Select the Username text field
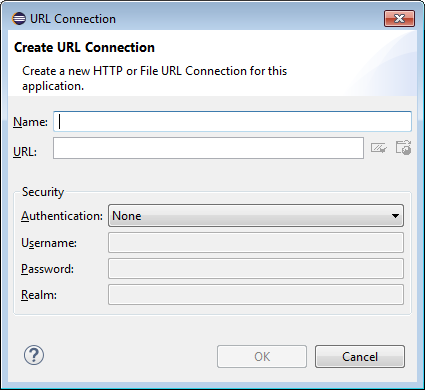425x390 pixels. (x=256, y=243)
